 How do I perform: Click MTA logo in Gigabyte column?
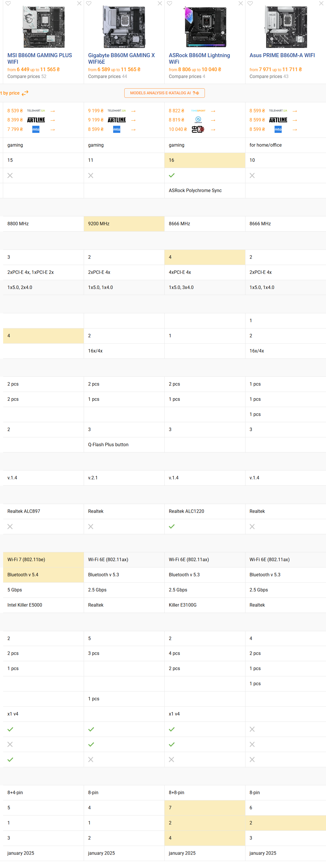pyautogui.click(x=117, y=129)
